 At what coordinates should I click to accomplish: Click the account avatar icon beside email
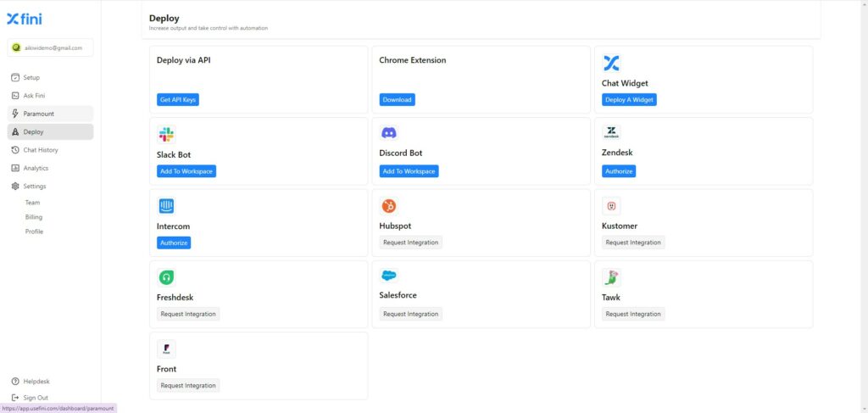click(x=17, y=48)
